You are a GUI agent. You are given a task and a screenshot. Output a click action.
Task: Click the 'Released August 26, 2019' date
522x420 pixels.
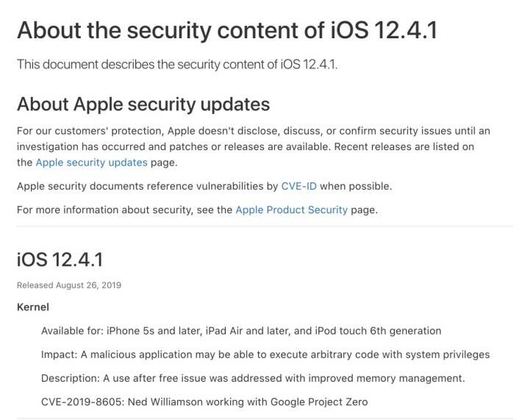[69, 285]
